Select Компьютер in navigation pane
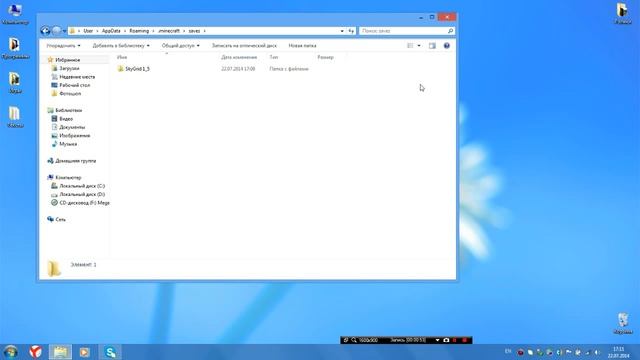Screen dimensions: 640x360 point(68,178)
